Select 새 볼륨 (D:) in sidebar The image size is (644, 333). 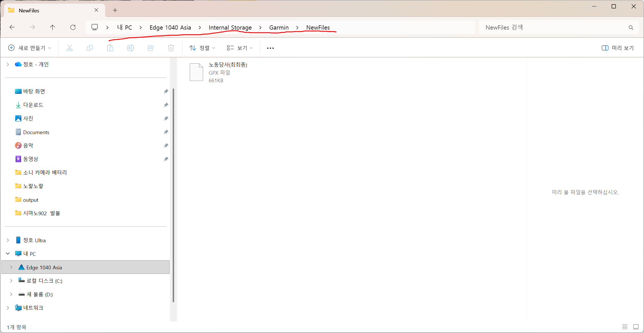point(40,294)
